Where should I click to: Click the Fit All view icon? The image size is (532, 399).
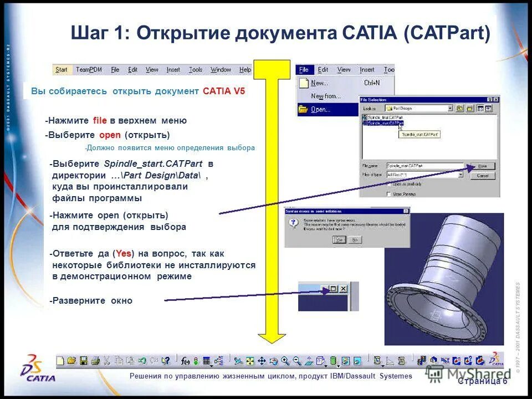click(250, 360)
